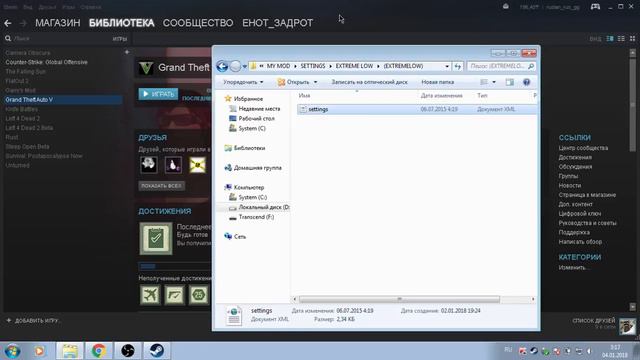Image resolution: width=640 pixels, height=360 pixels.
Task: Click Новая папка in the Explorer toolbar
Action: click(438, 82)
